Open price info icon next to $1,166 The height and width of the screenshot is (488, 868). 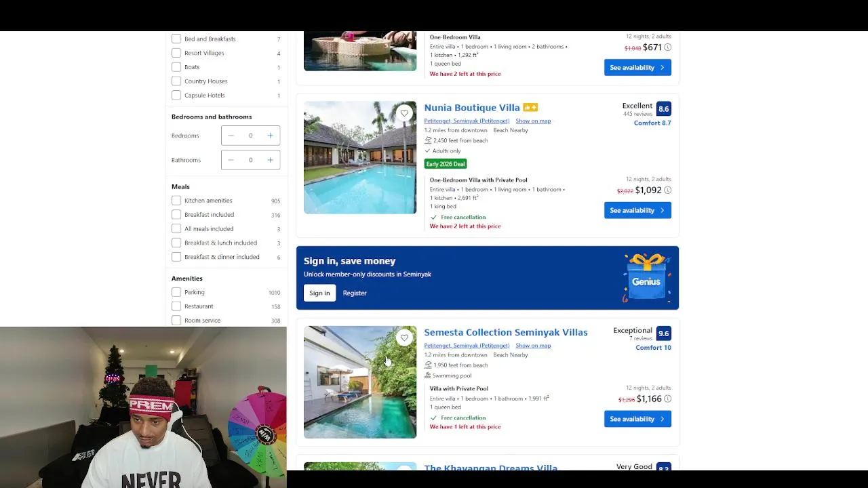click(x=667, y=399)
